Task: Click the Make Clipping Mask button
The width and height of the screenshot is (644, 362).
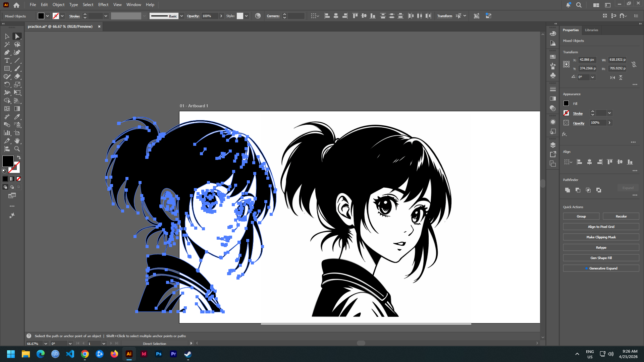Action: (601, 237)
